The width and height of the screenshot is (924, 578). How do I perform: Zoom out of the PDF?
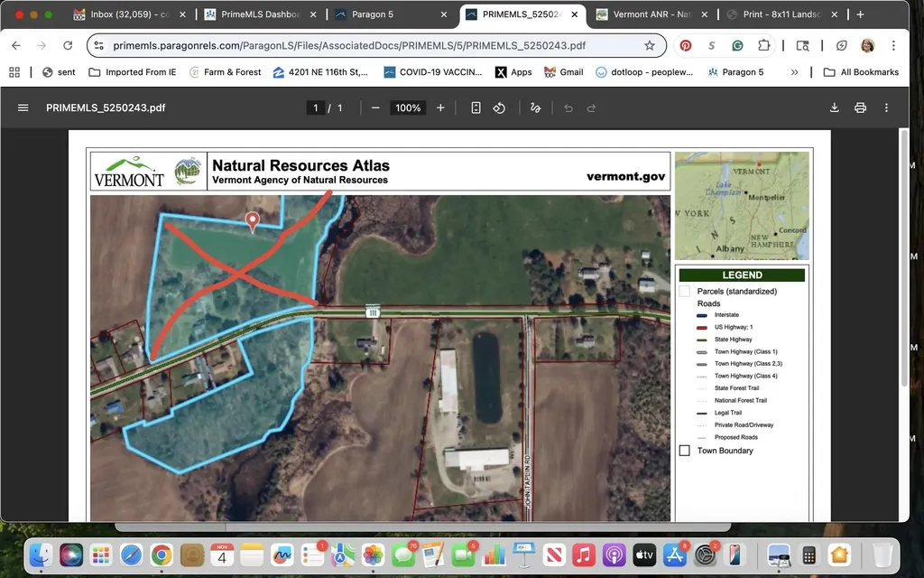pos(375,107)
